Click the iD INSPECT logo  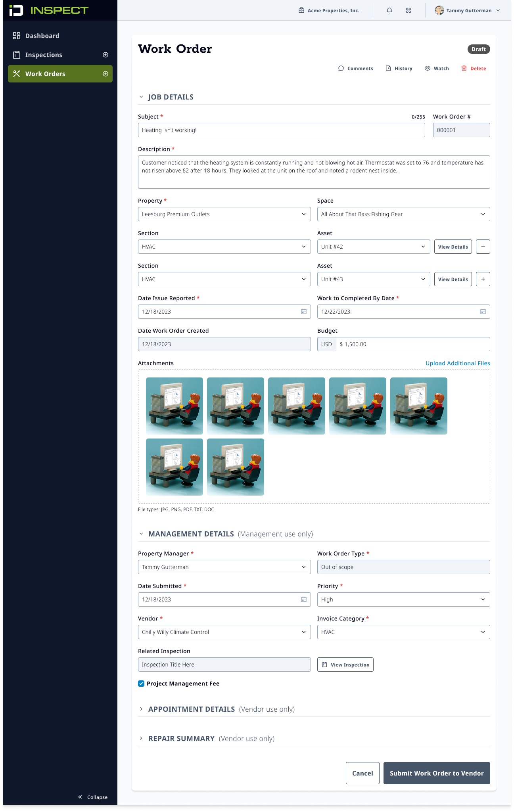[x=48, y=10]
